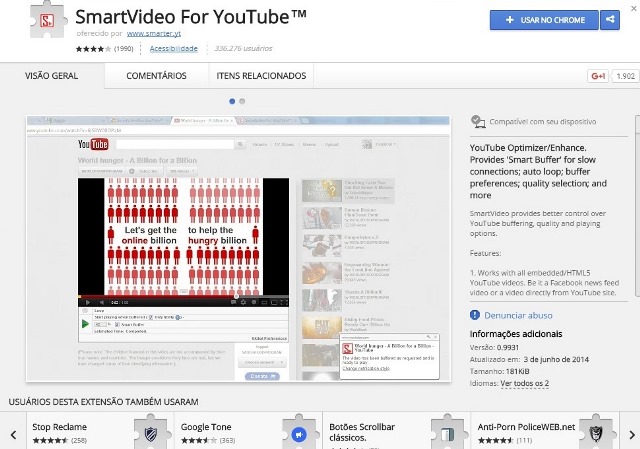This screenshot has width=640, height=449.
Task: Open the Stop Reclame extension title
Action: (60, 427)
